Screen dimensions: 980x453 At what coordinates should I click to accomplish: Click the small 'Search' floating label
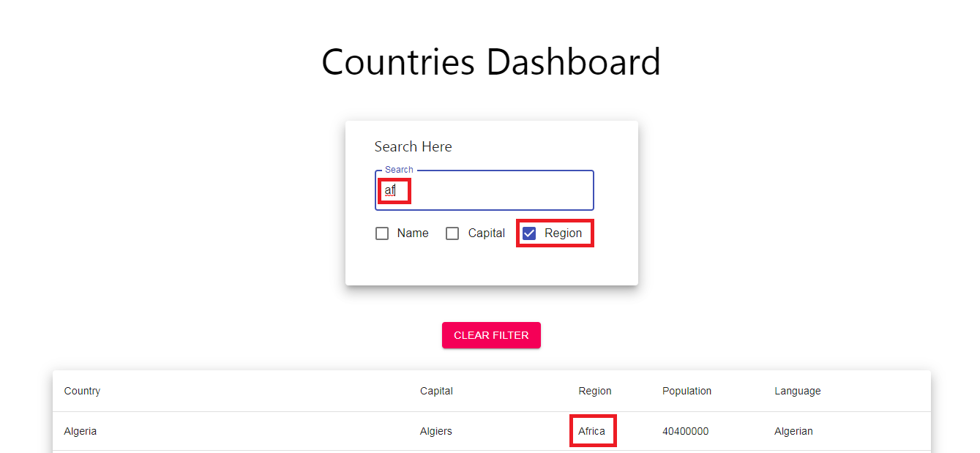pyautogui.click(x=398, y=169)
